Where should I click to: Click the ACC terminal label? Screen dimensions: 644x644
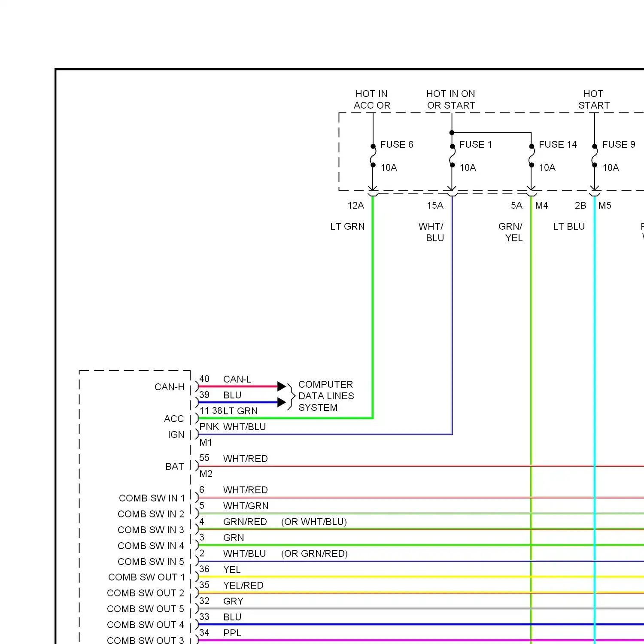tap(174, 419)
